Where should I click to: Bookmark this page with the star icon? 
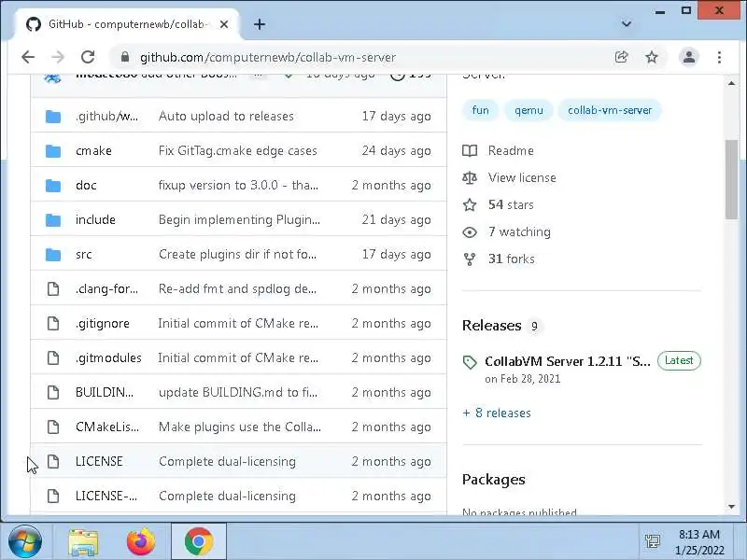click(651, 57)
